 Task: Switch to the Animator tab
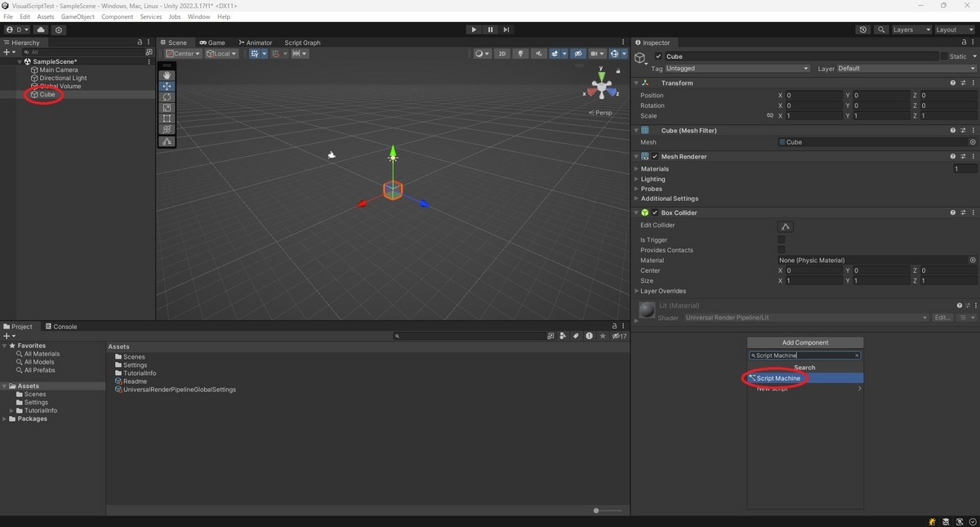coord(256,42)
